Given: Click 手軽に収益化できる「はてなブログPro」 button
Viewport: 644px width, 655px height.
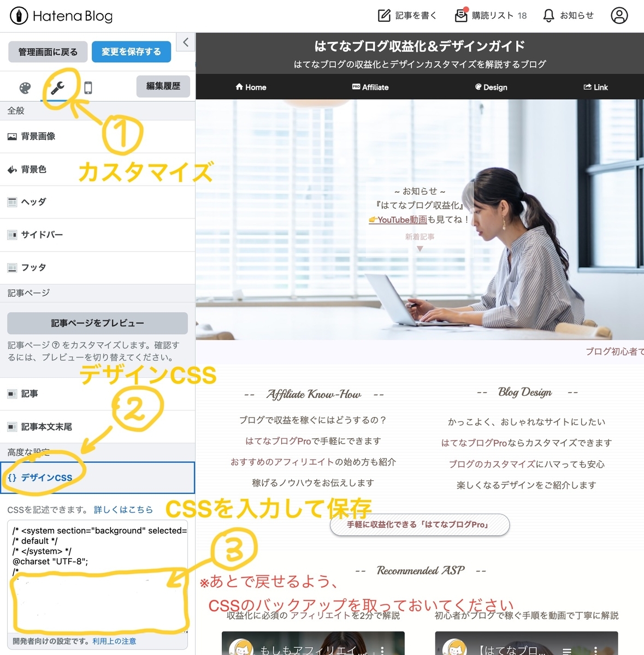Looking at the screenshot, I should (x=420, y=525).
